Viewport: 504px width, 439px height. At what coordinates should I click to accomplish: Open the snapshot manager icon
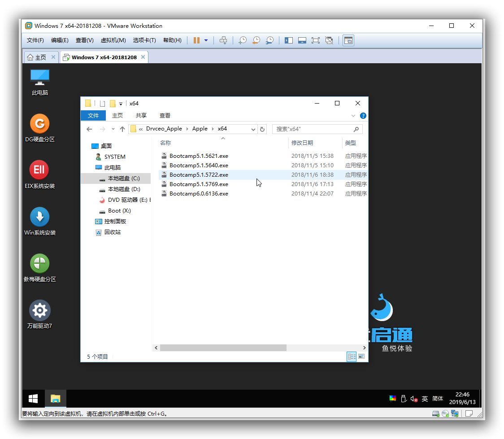269,40
